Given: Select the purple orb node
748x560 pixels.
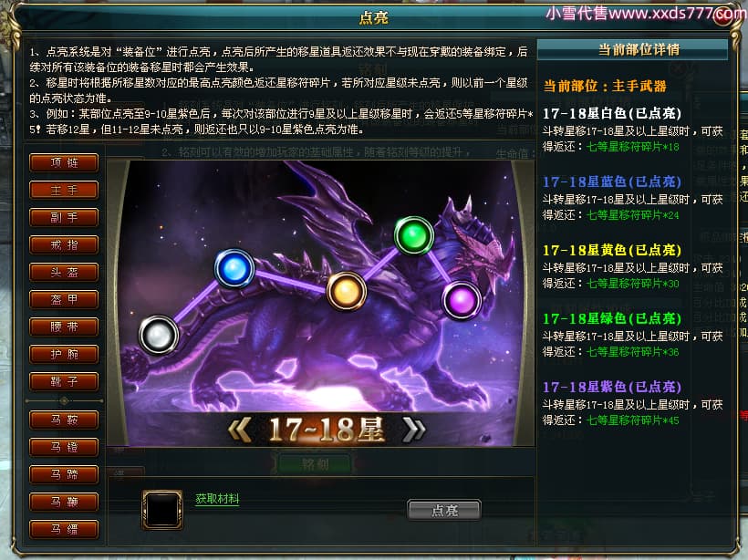Looking at the screenshot, I should pos(462,300).
